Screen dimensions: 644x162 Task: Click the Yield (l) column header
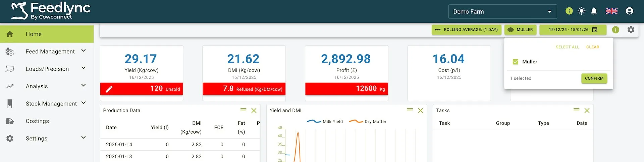160,128
